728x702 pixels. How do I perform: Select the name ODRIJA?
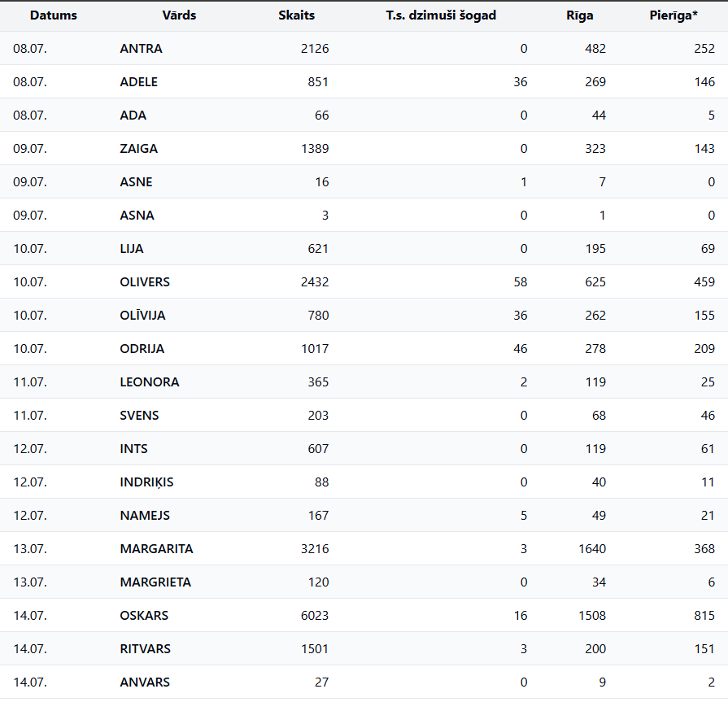coord(142,349)
